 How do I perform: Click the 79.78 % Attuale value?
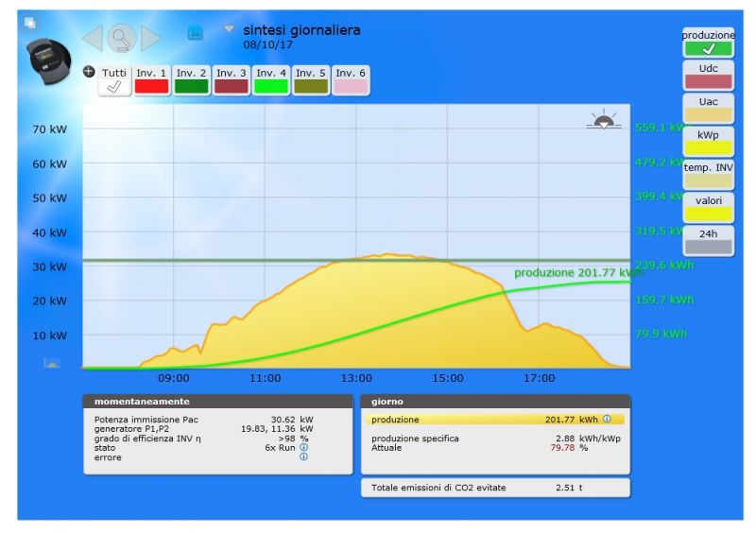pyautogui.click(x=569, y=448)
